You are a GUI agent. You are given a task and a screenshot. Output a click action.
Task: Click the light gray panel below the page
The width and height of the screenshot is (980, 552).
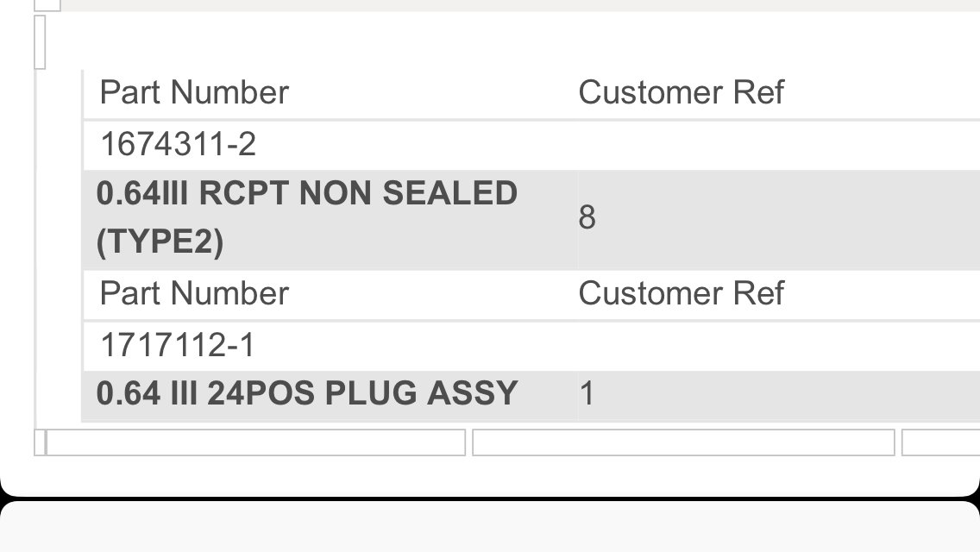coord(490,526)
